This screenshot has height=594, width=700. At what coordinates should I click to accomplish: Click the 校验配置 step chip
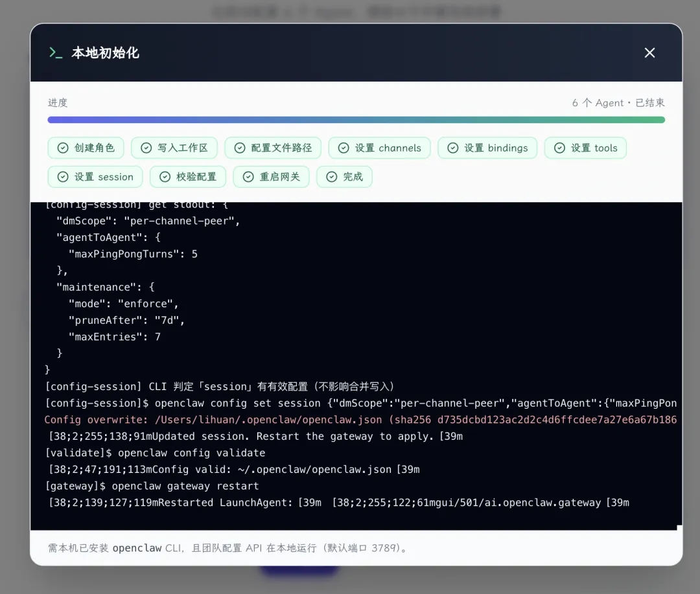(x=188, y=177)
